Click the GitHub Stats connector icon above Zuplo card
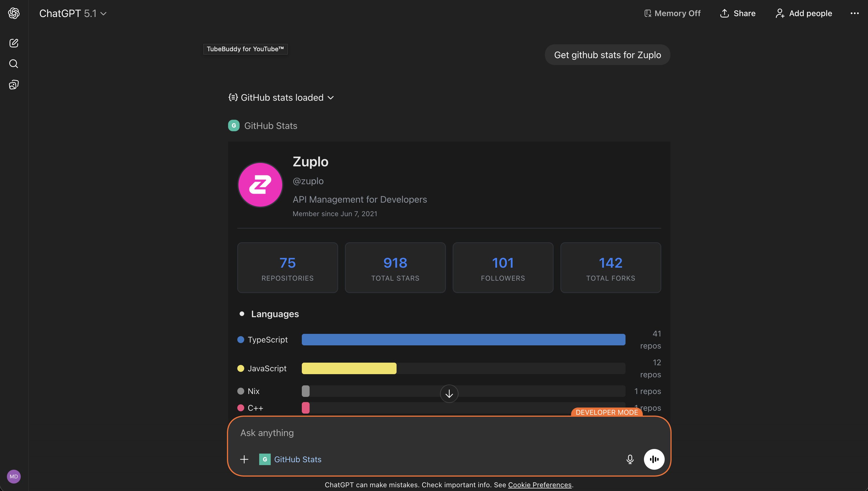Viewport: 868px width, 491px height. coord(234,125)
